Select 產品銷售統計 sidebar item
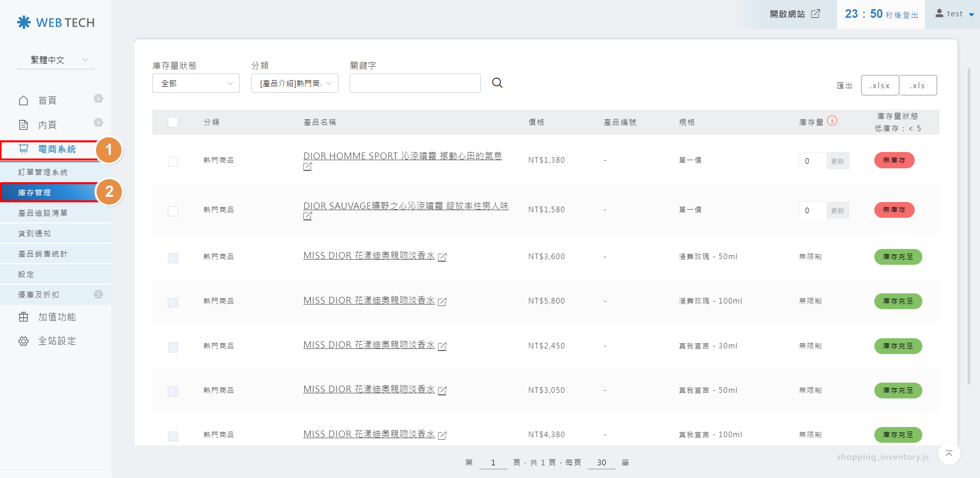This screenshot has height=478, width=980. click(x=43, y=254)
